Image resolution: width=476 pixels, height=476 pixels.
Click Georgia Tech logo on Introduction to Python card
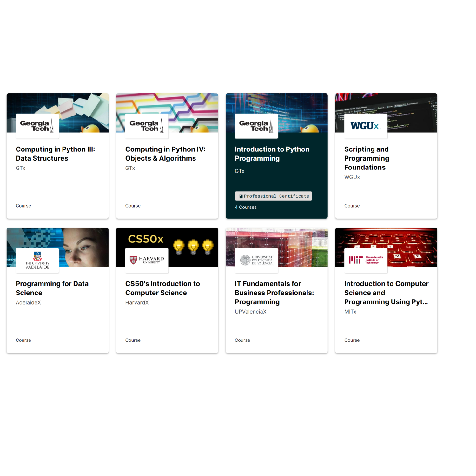point(256,126)
